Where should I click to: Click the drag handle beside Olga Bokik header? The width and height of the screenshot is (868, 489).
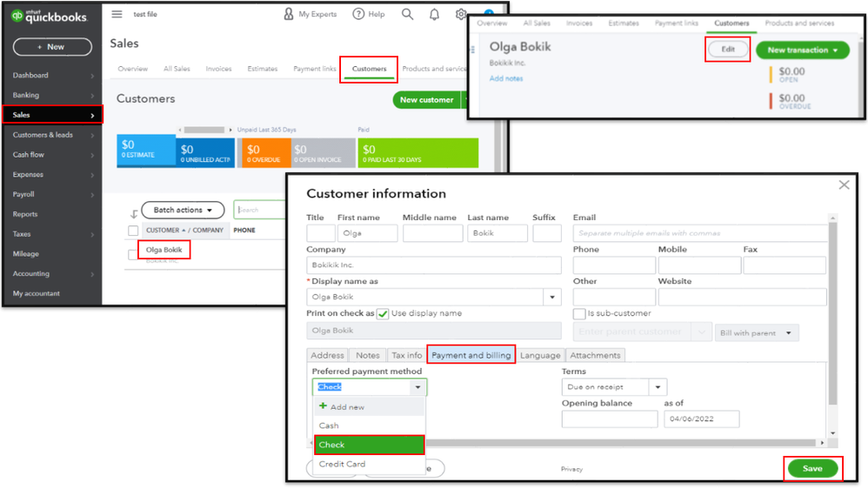click(473, 50)
